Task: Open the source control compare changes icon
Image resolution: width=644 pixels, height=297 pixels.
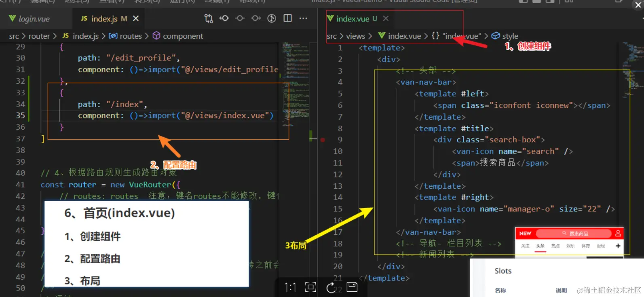Action: [x=209, y=19]
